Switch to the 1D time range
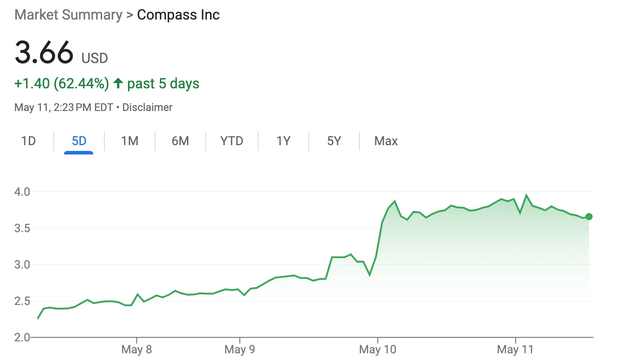Image resolution: width=621 pixels, height=364 pixels. pyautogui.click(x=28, y=141)
